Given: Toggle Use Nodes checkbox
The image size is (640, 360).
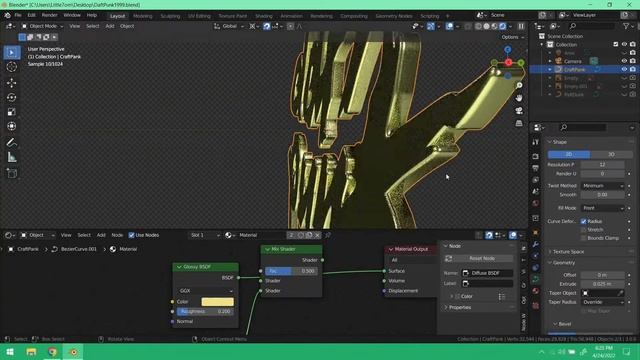Looking at the screenshot, I should [131, 235].
